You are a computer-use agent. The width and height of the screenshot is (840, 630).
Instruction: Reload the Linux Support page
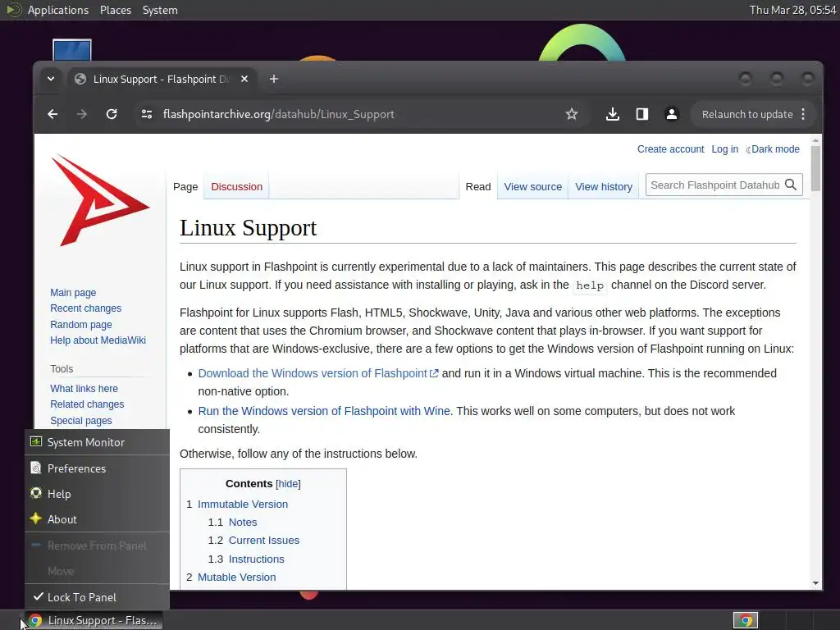tap(112, 114)
